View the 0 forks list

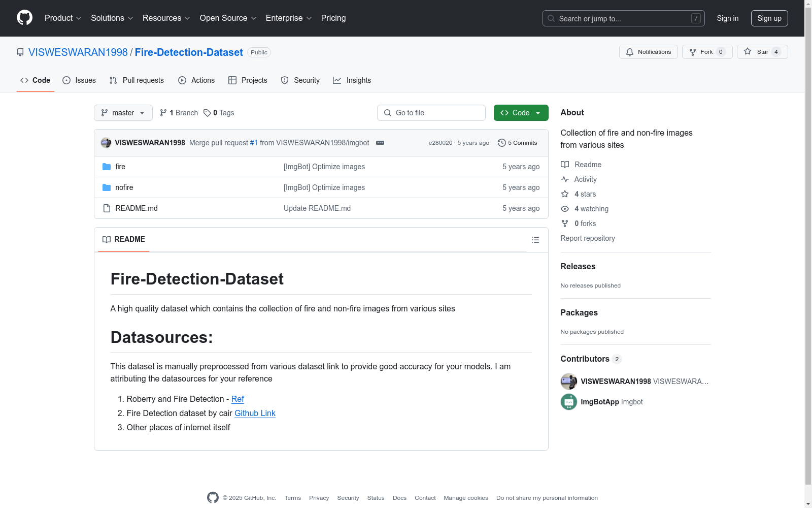[x=579, y=224]
